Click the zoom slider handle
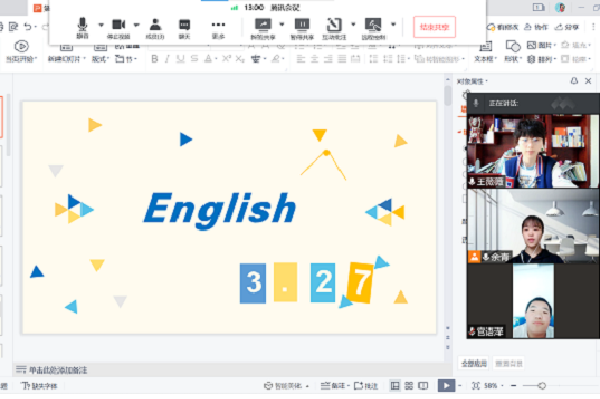The width and height of the screenshot is (600, 399). coord(542,386)
